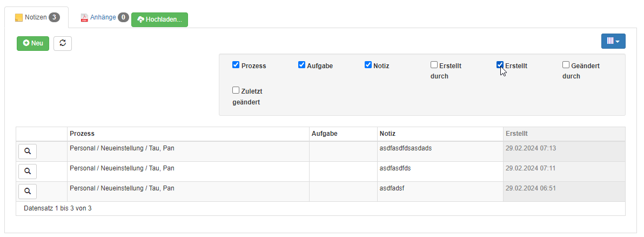
Task: Open the blue column chooser dropdown
Action: [x=613, y=41]
